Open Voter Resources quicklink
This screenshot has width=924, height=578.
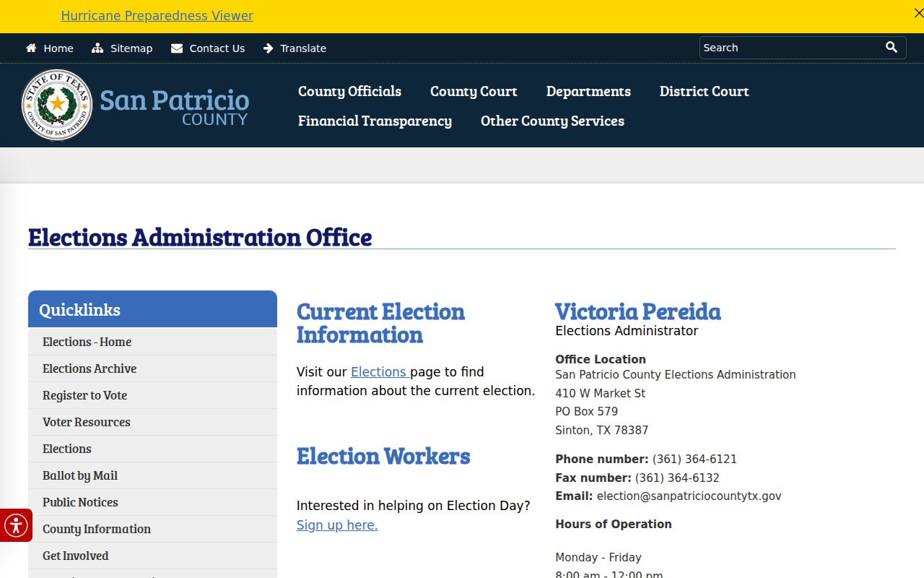152,422
